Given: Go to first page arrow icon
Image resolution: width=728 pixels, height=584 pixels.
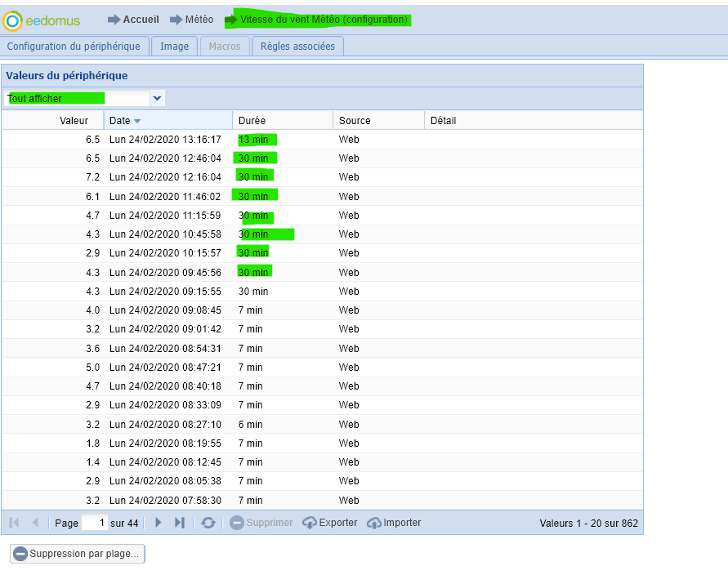Looking at the screenshot, I should [x=15, y=523].
